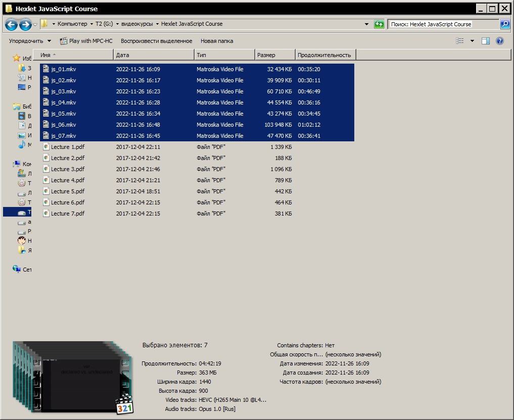514x420 pixels.
Task: Go forward with the Forward arrow button
Action: click(x=25, y=24)
